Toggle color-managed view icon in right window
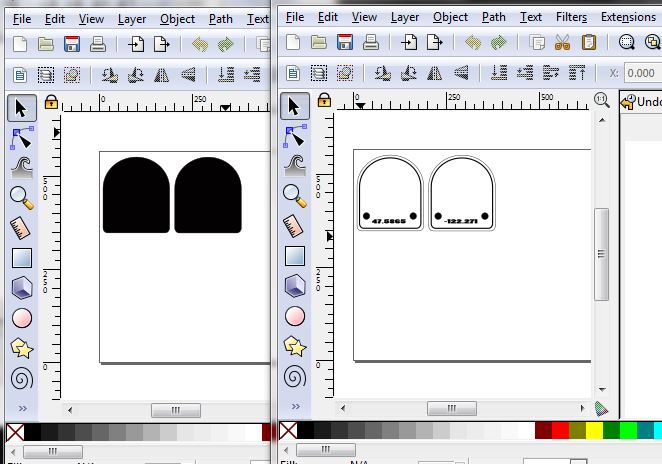Image resolution: width=662 pixels, height=464 pixels. pyautogui.click(x=601, y=408)
